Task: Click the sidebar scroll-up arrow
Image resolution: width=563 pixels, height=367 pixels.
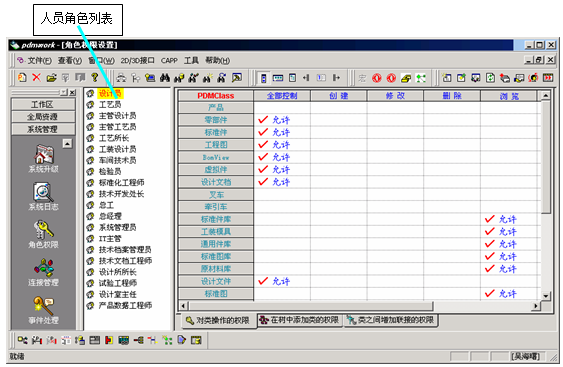Action: coord(68,144)
